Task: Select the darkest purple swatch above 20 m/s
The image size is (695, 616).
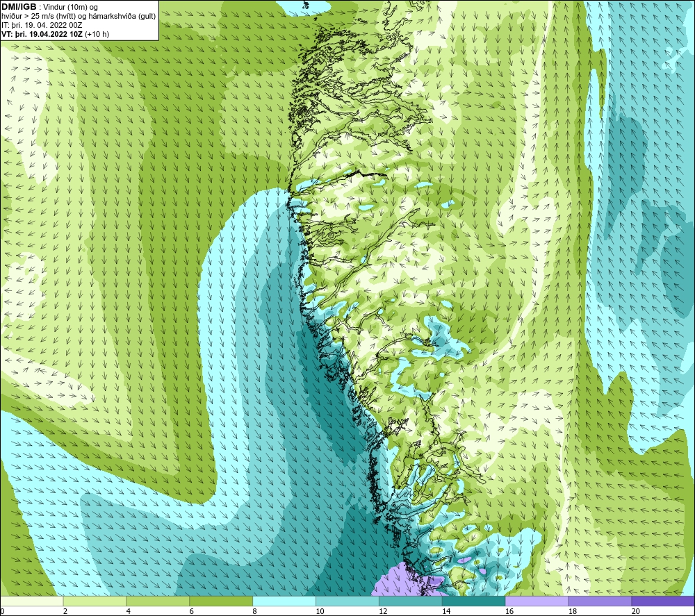Action: 663,601
